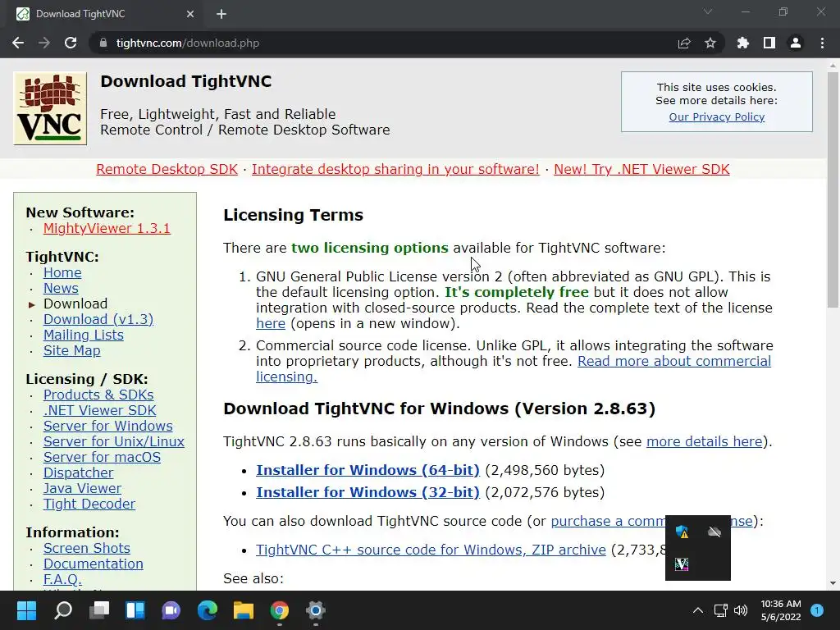Viewport: 840px width, 630px height.
Task: Click the site lock icon in address bar
Action: [x=103, y=43]
